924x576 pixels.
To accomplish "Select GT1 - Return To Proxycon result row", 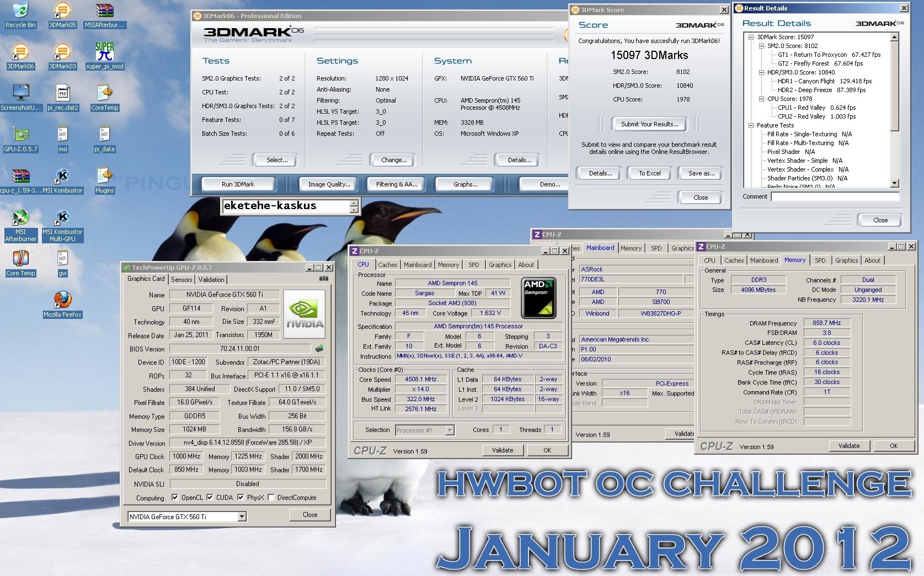I will (x=829, y=55).
